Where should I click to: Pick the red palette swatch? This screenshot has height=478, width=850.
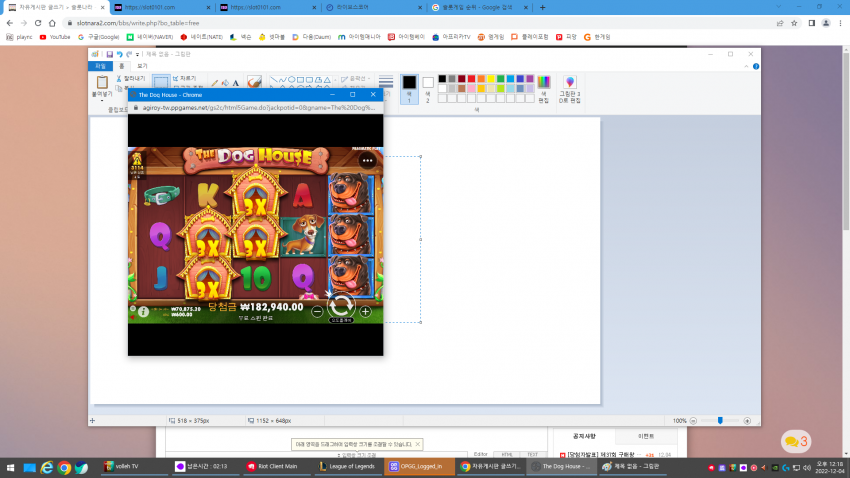pos(472,79)
